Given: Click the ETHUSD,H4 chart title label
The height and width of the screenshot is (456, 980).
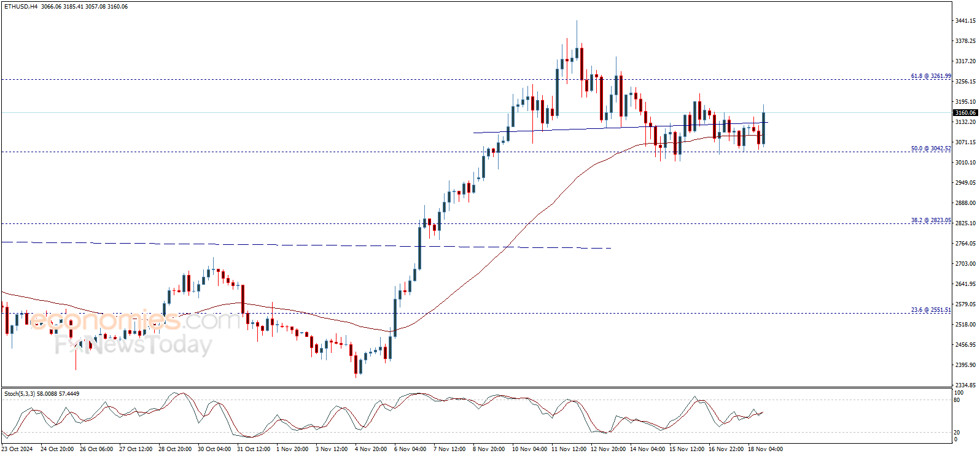Looking at the screenshot, I should (x=20, y=7).
